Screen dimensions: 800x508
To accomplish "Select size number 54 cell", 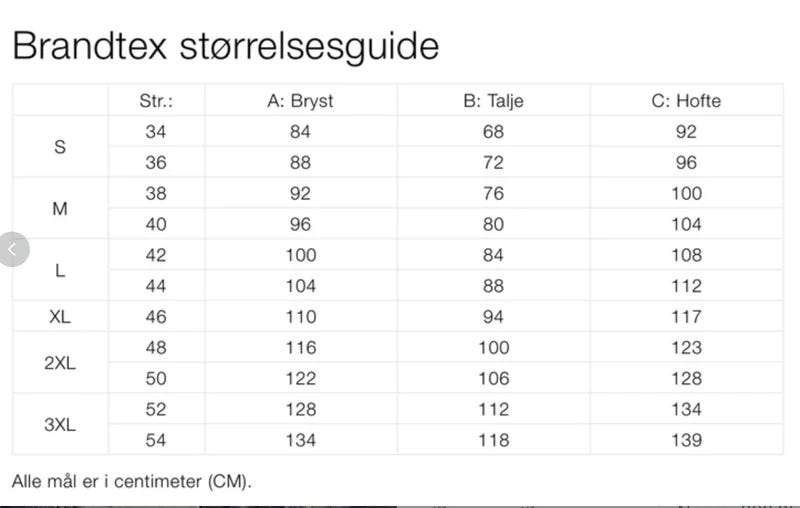I will tap(155, 440).
